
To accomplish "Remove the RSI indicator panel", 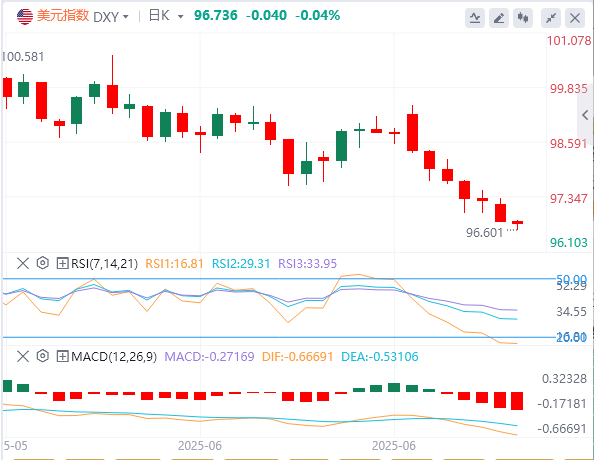I will (23, 263).
